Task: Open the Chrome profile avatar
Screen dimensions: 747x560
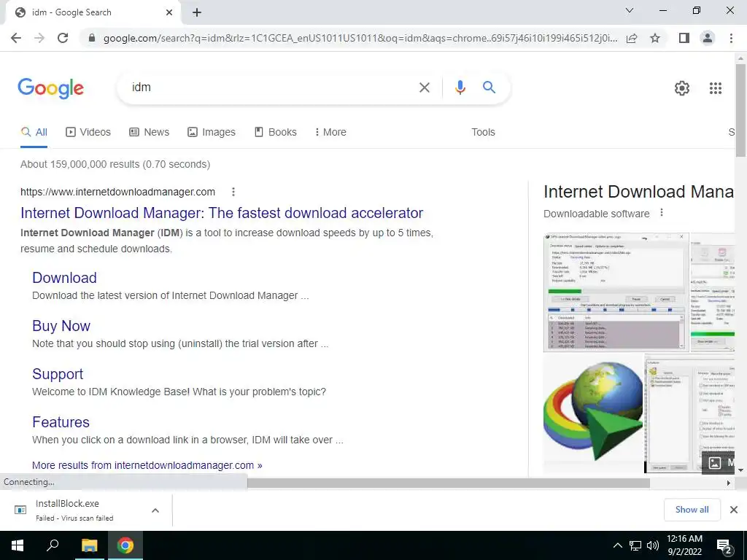Action: point(708,38)
